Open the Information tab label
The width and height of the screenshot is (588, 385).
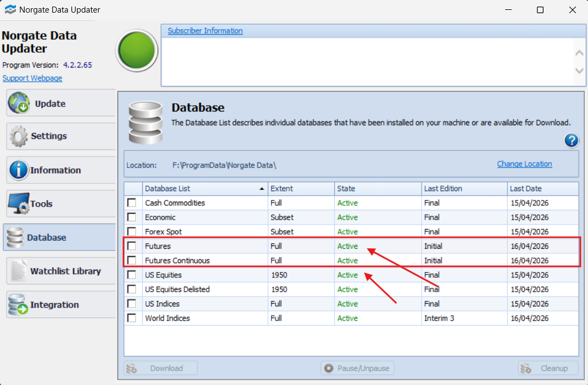(55, 170)
